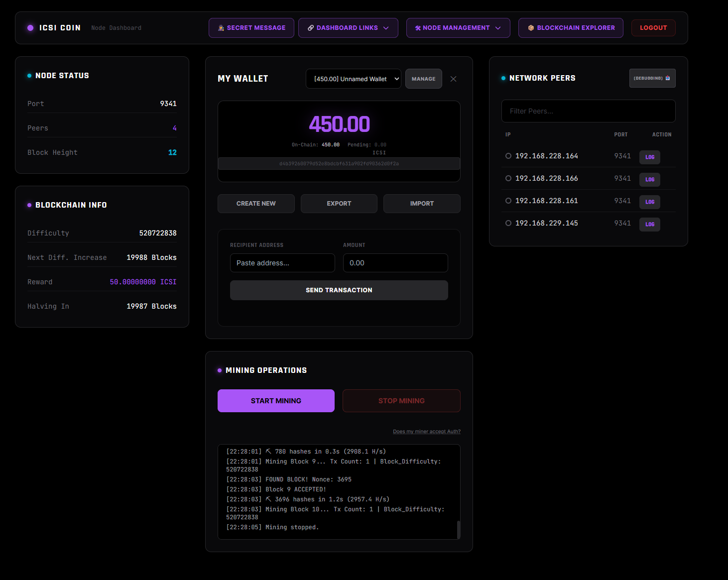Image resolution: width=728 pixels, height=580 pixels.
Task: Click the Manage wallet button
Action: (x=424, y=79)
